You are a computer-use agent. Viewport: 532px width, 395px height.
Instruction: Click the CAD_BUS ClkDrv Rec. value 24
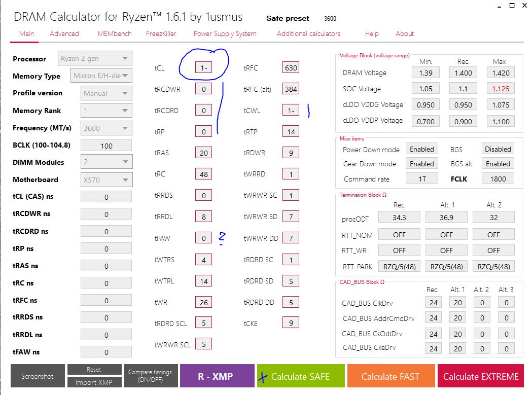(x=433, y=302)
